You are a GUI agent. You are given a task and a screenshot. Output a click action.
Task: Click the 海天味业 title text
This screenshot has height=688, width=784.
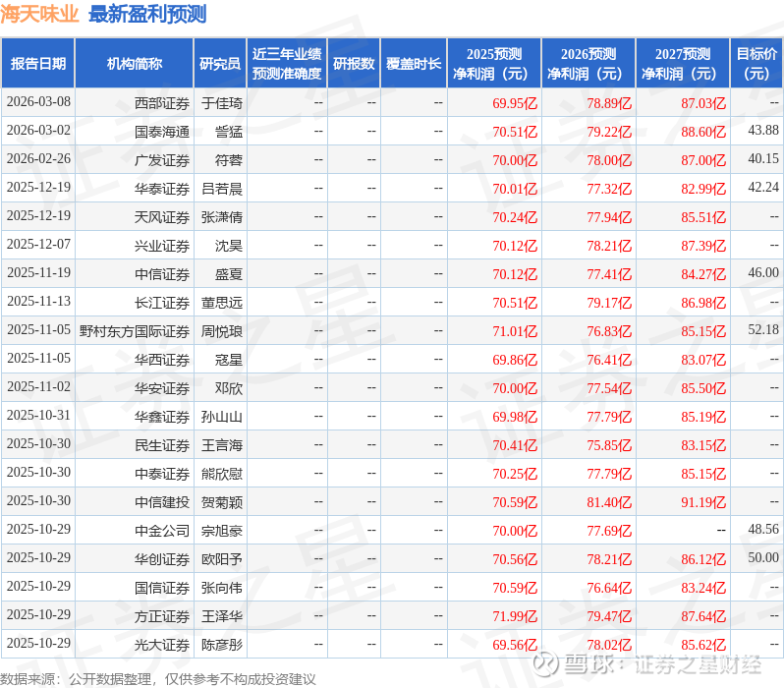pyautogui.click(x=39, y=14)
